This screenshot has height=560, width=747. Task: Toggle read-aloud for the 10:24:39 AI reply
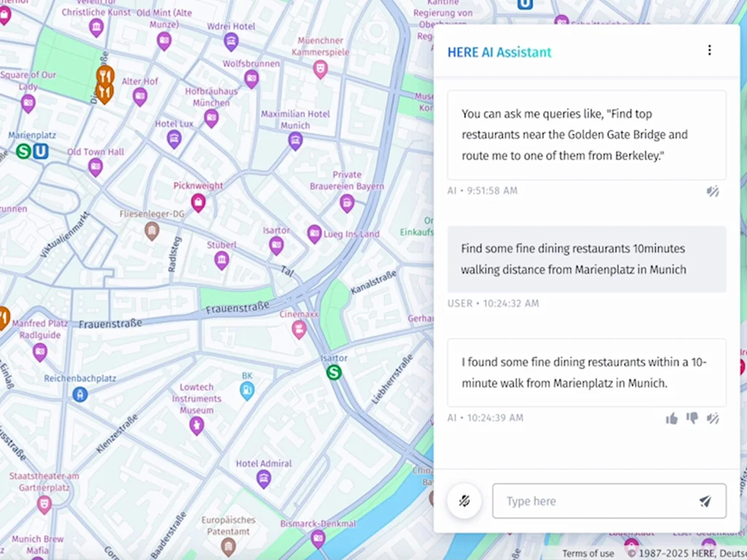click(x=713, y=419)
